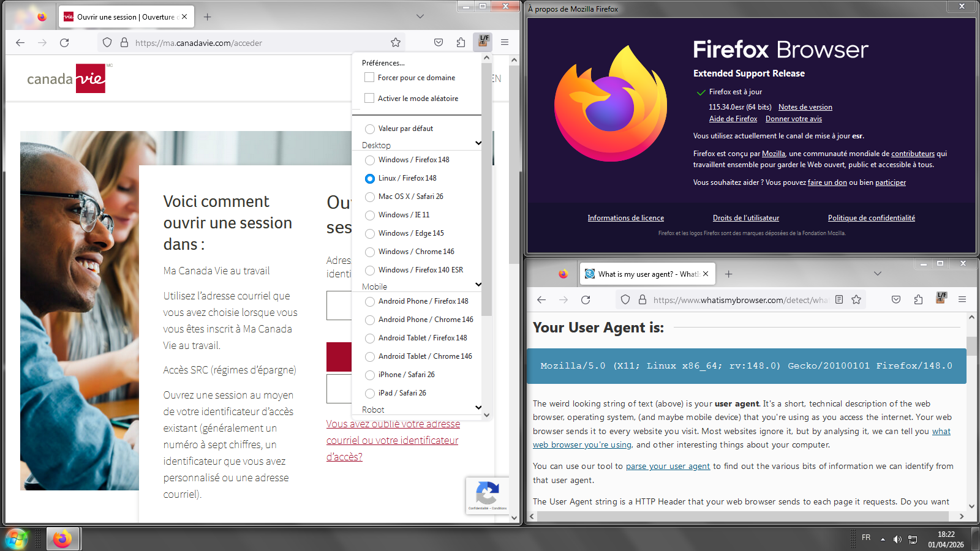This screenshot has width=980, height=551.
Task: Select Windows / Chrome 146 user agent
Action: pos(370,252)
